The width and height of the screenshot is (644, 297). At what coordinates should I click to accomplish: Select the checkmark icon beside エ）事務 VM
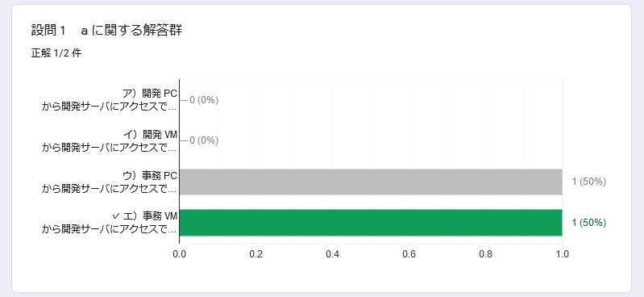click(x=116, y=216)
